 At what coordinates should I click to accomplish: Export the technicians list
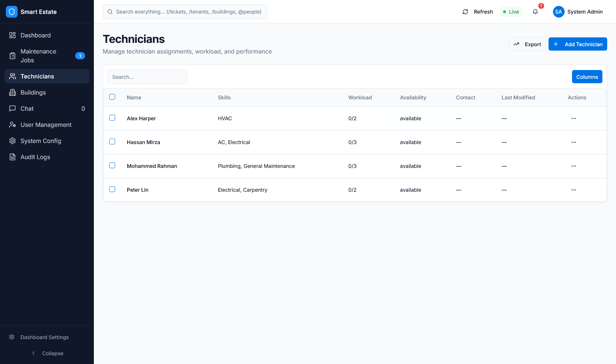pos(527,44)
